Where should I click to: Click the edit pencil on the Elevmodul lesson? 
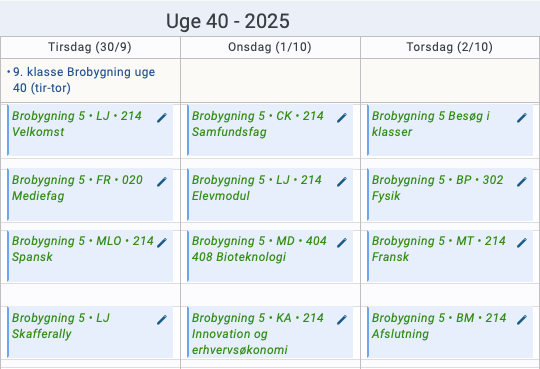pyautogui.click(x=342, y=182)
